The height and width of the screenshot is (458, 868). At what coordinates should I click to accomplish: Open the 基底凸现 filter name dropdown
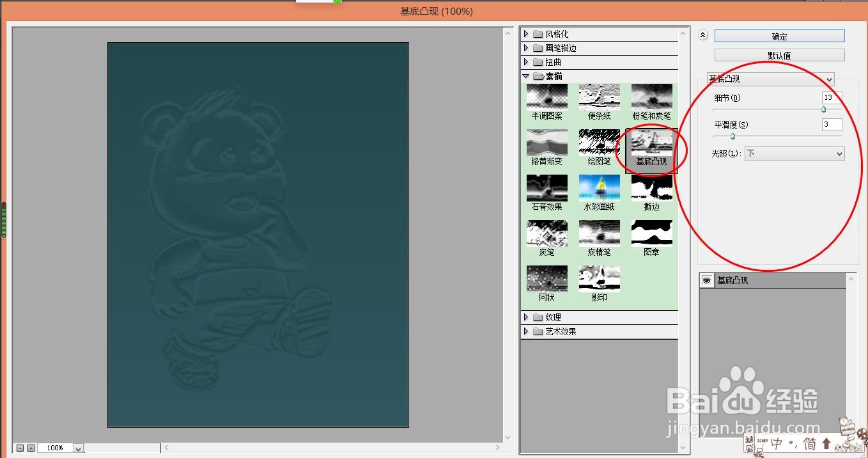point(771,79)
